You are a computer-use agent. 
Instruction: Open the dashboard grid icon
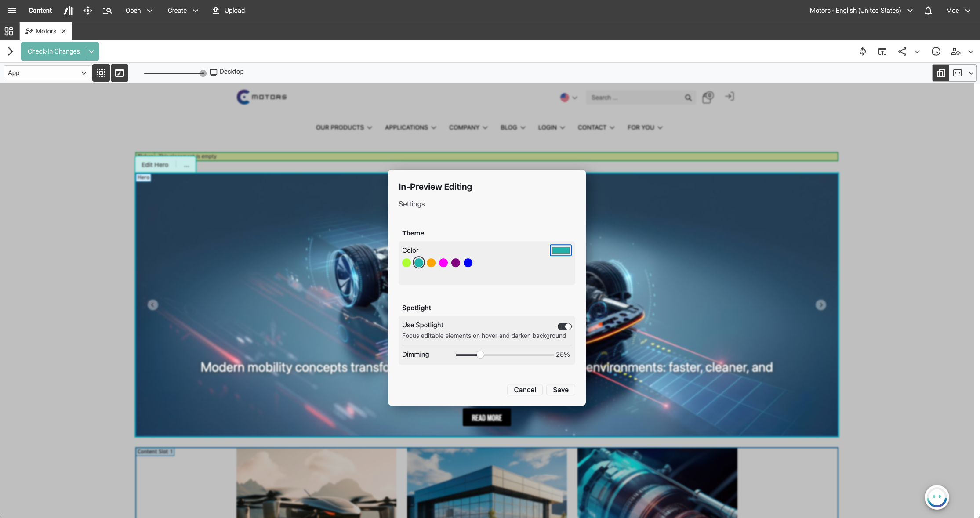(9, 31)
